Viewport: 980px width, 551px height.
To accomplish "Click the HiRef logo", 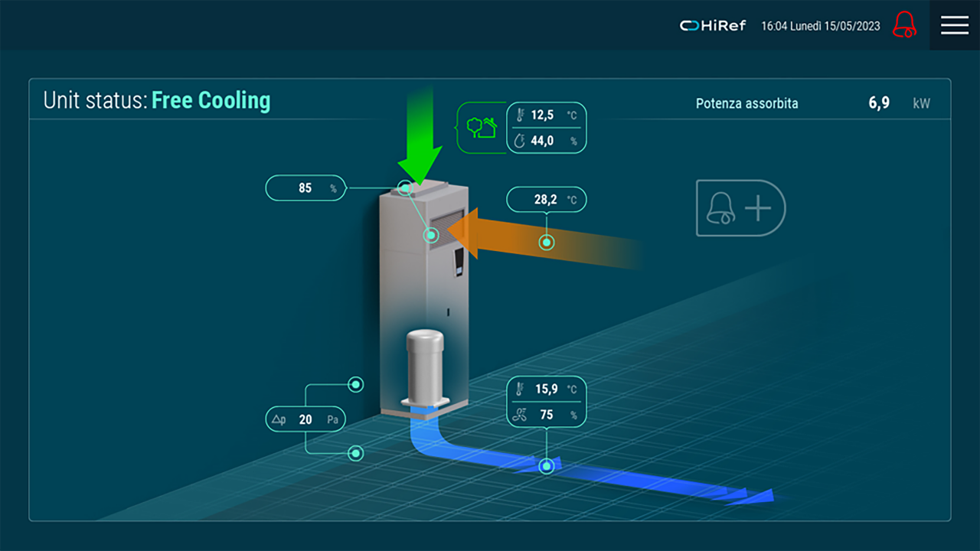I will (713, 26).
